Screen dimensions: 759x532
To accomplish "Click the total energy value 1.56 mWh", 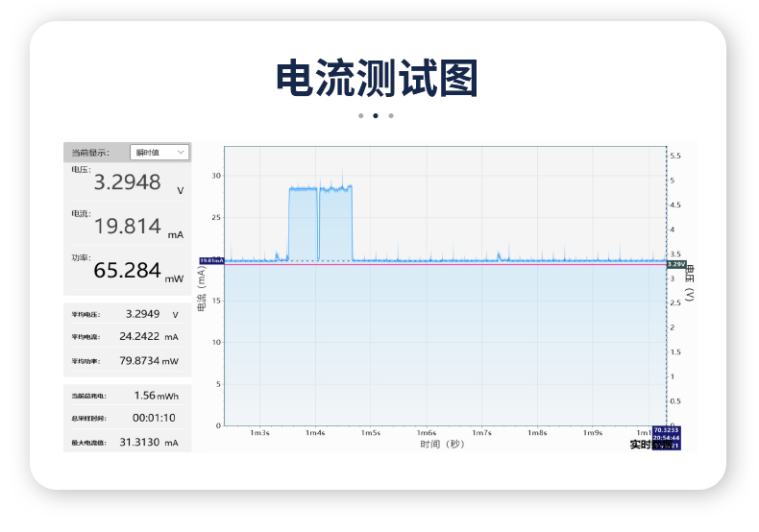I will [x=157, y=396].
